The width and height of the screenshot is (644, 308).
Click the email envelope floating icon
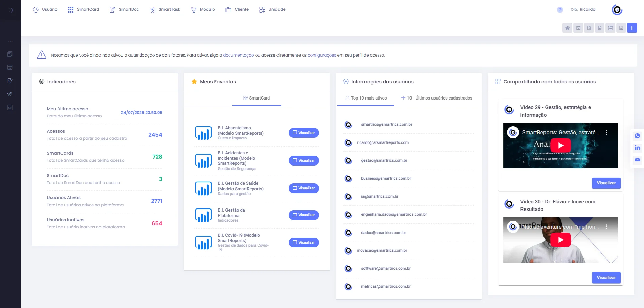point(637,160)
